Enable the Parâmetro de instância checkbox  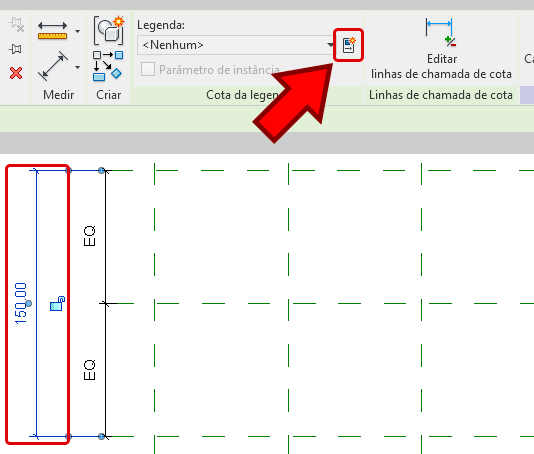pyautogui.click(x=148, y=69)
